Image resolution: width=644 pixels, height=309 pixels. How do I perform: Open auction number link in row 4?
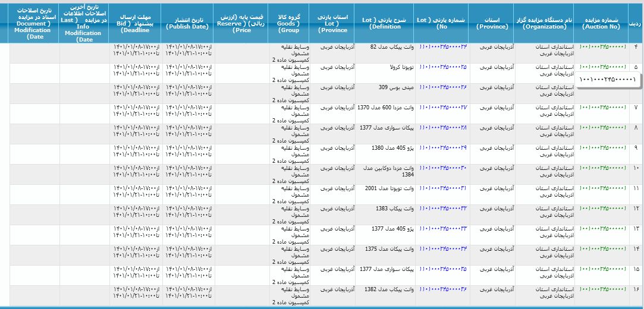[602, 47]
